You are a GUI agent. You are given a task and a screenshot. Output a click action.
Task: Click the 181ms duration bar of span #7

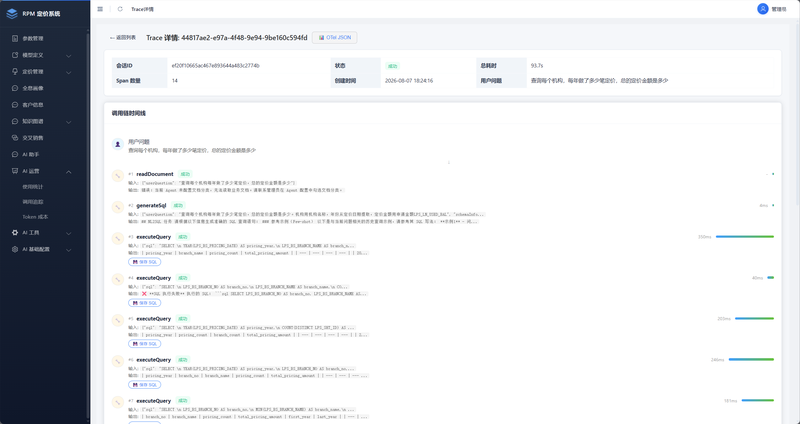[x=758, y=401]
